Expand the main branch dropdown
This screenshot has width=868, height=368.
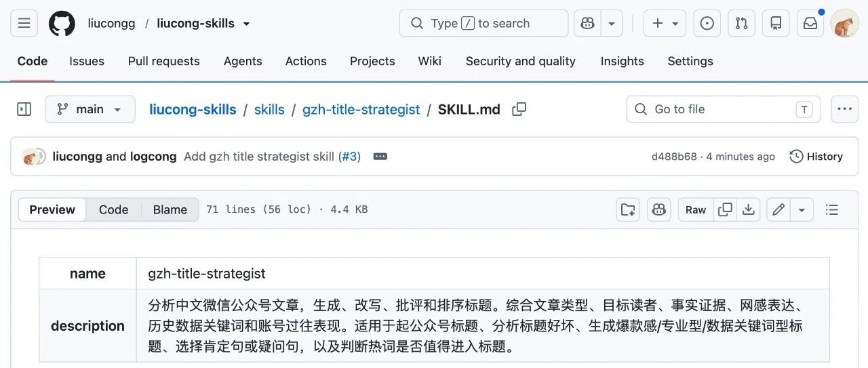click(90, 109)
